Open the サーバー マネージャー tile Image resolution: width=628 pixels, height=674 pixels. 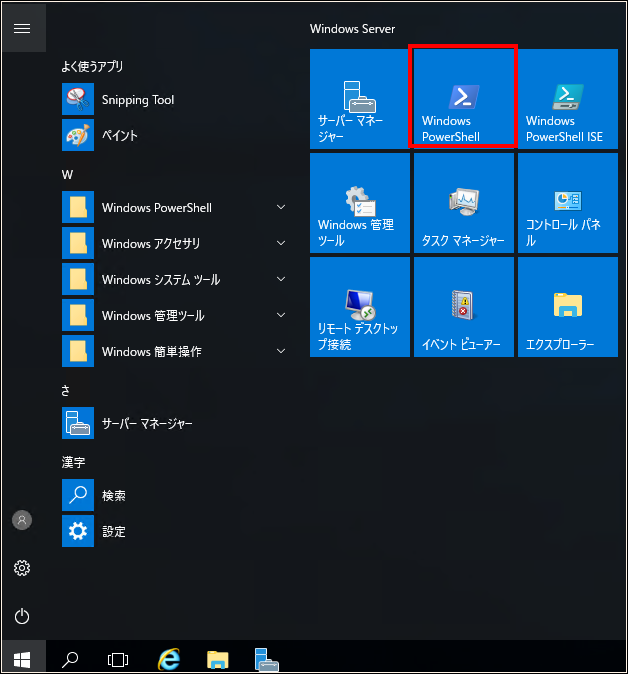click(x=359, y=98)
